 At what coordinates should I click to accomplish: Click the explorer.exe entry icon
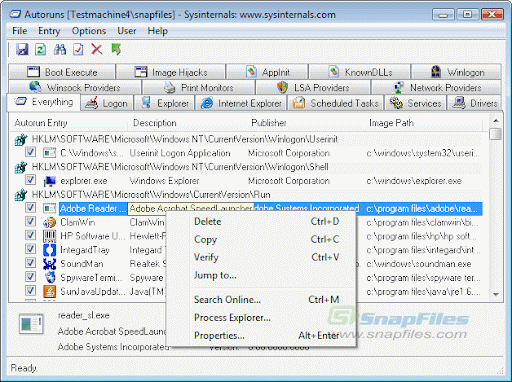pyautogui.click(x=49, y=181)
